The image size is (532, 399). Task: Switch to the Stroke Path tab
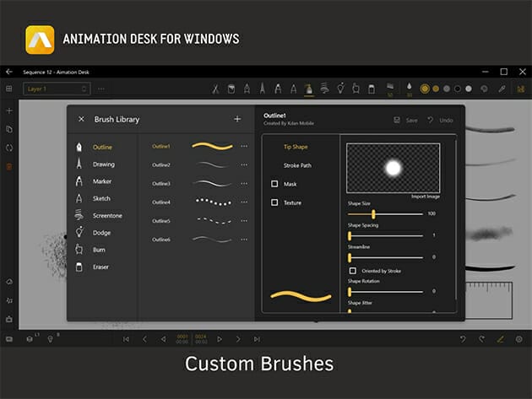(297, 165)
